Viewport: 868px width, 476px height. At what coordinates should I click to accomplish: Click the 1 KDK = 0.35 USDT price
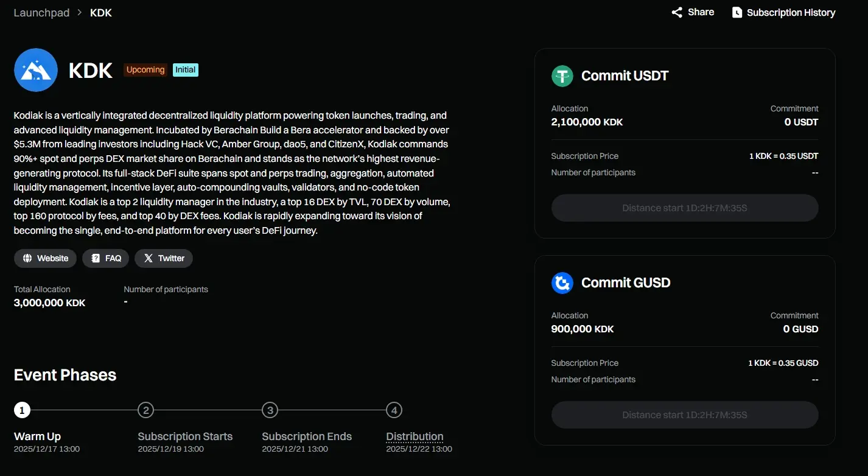click(x=784, y=156)
